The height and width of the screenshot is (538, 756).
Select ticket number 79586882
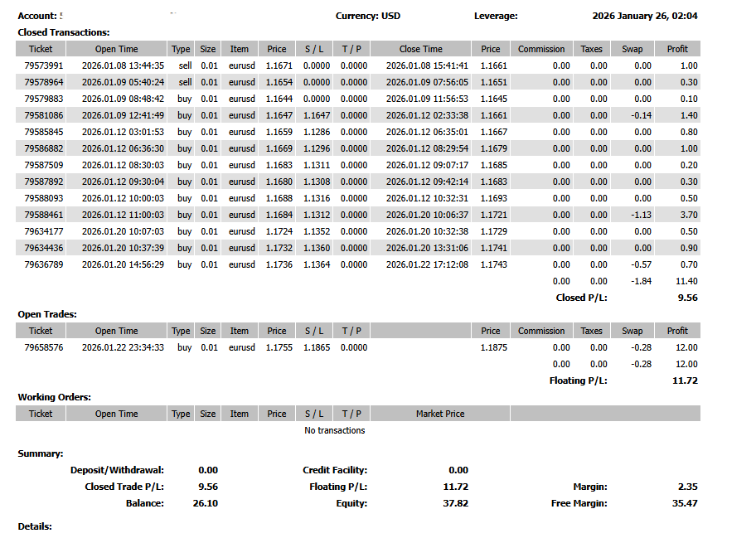44,148
